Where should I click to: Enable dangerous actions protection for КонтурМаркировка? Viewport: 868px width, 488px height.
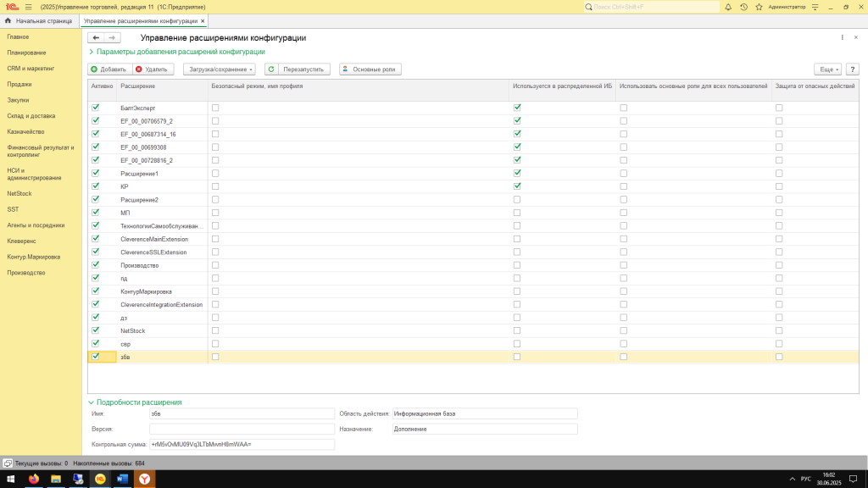pyautogui.click(x=780, y=291)
